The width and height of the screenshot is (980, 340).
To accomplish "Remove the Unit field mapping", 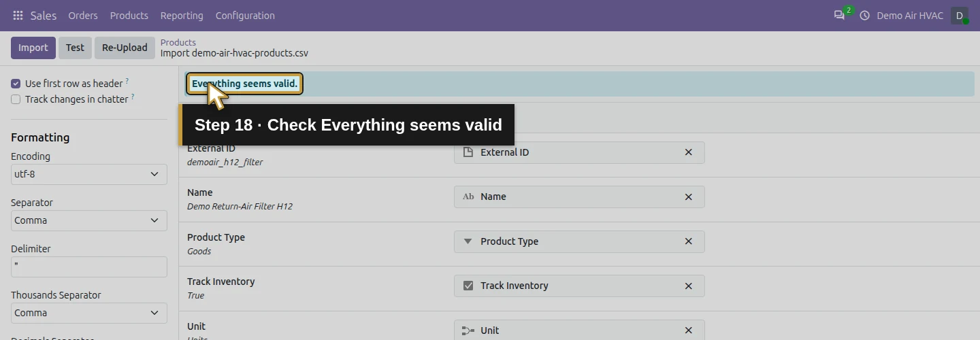I will 688,330.
